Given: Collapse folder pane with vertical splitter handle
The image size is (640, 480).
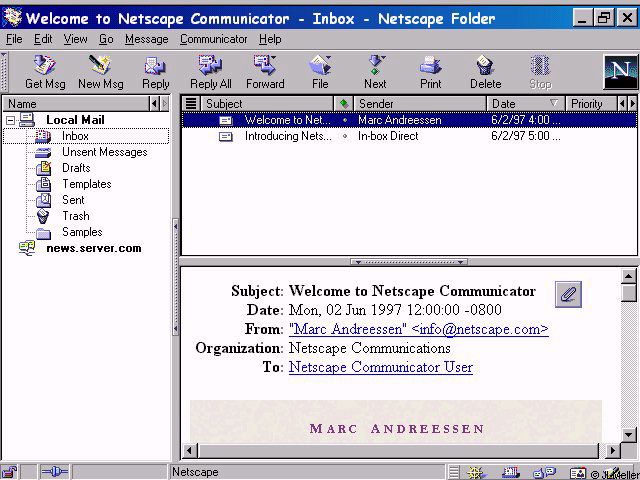Looking at the screenshot, I should pyautogui.click(x=176, y=278).
